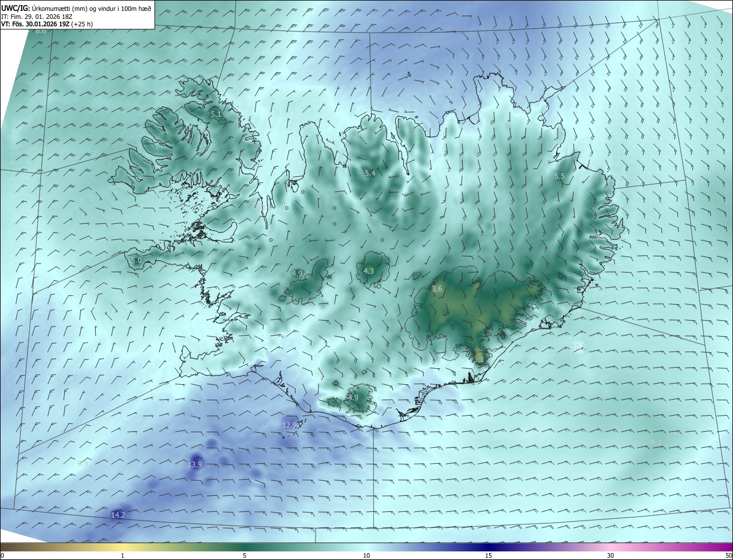The image size is (733, 560).
Task: Click the 4.3 value label inside the glacier outline
Action: [x=369, y=271]
